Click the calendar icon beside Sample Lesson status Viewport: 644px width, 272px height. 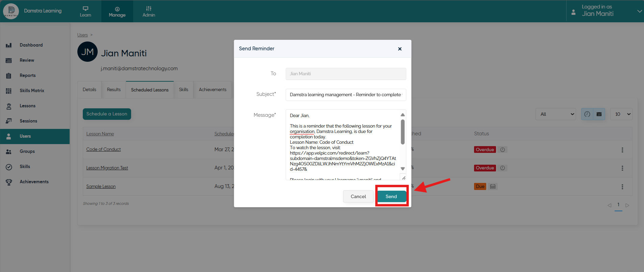click(493, 187)
